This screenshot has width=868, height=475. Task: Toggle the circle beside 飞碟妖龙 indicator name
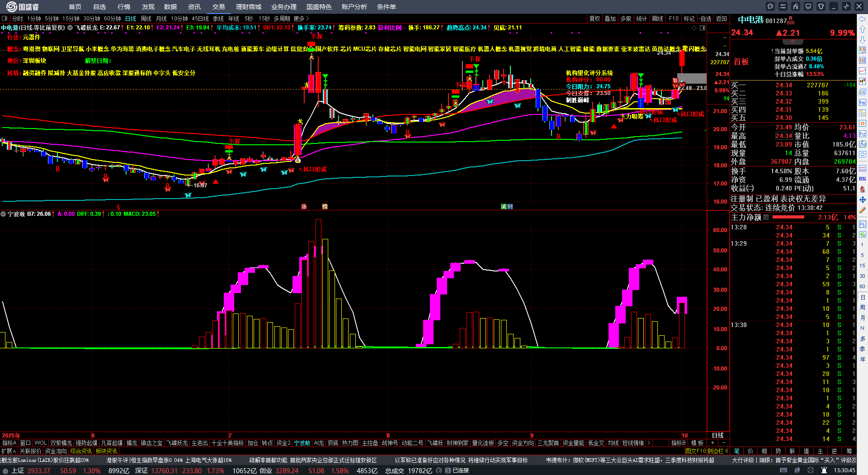[x=70, y=28]
